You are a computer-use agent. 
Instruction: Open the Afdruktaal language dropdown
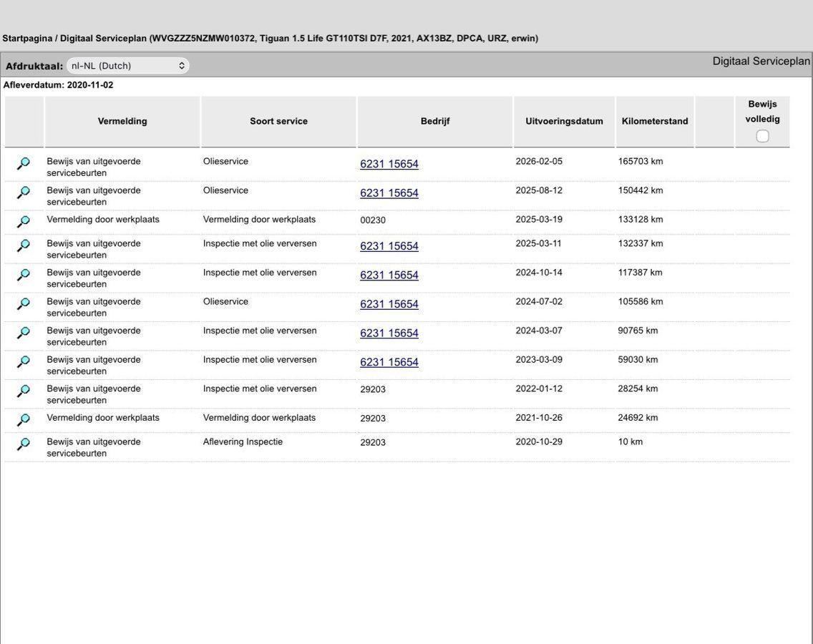point(127,66)
